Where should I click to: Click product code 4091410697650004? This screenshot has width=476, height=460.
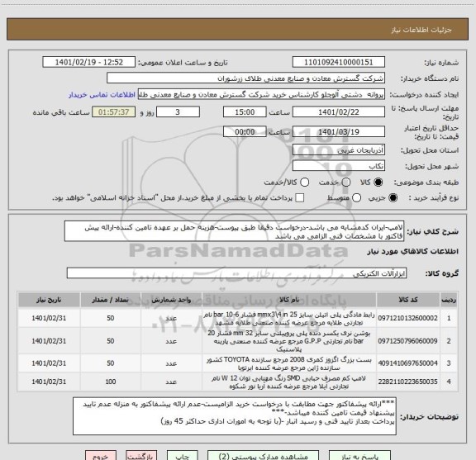[x=407, y=363]
